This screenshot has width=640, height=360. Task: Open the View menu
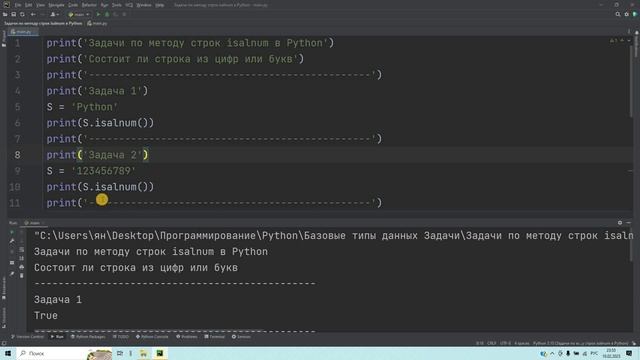coord(40,5)
